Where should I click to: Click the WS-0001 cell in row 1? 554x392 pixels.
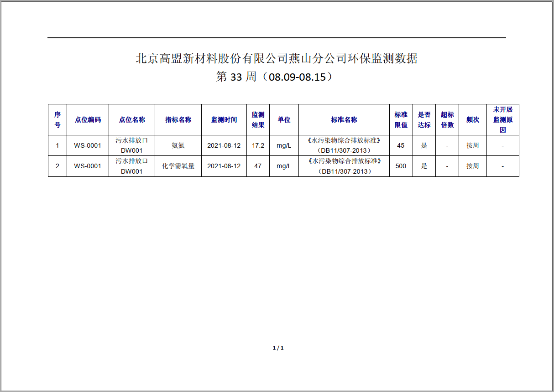click(87, 145)
